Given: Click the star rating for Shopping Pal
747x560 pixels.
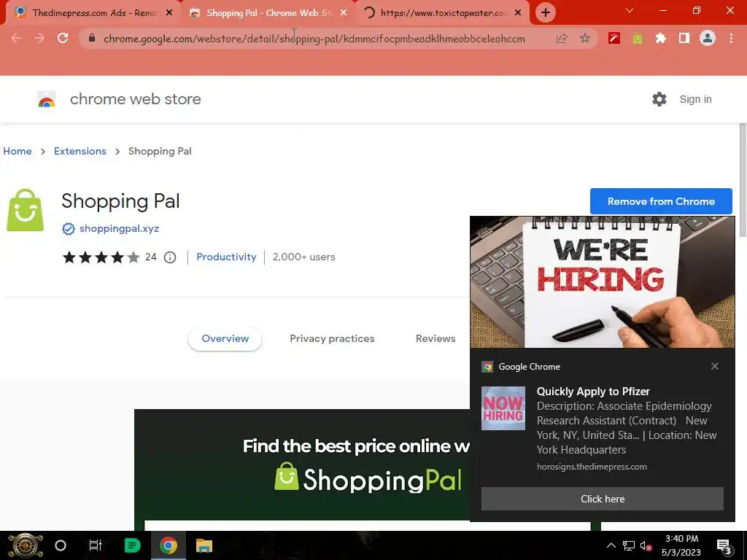Looking at the screenshot, I should 101,257.
